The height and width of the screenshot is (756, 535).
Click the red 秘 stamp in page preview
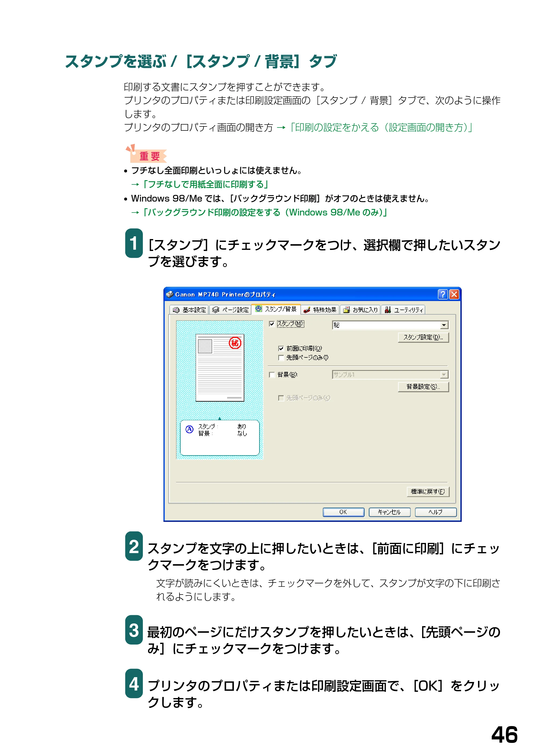click(x=235, y=343)
